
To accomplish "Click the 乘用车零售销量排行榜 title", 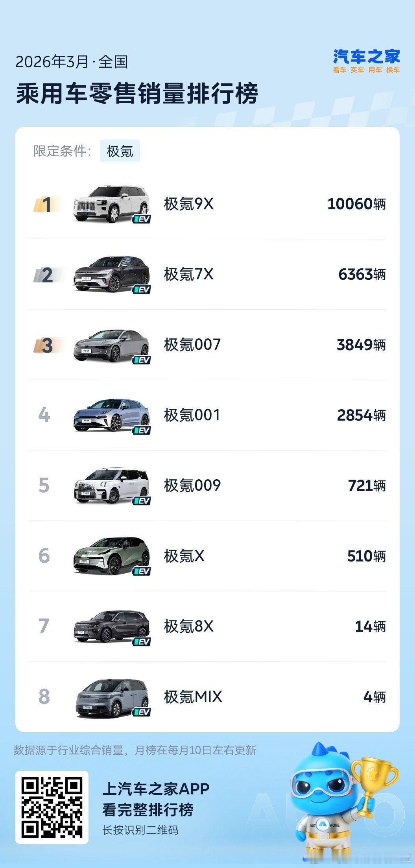I will (x=137, y=93).
